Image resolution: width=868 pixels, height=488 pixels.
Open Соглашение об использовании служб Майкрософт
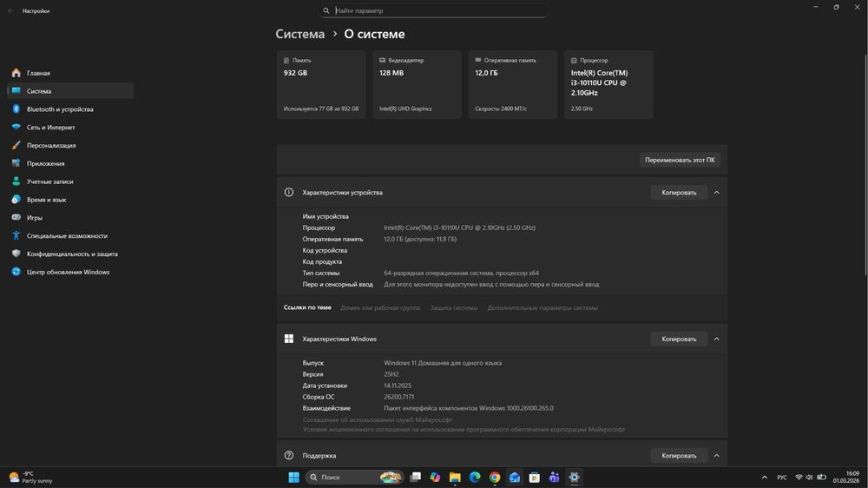pyautogui.click(x=377, y=420)
